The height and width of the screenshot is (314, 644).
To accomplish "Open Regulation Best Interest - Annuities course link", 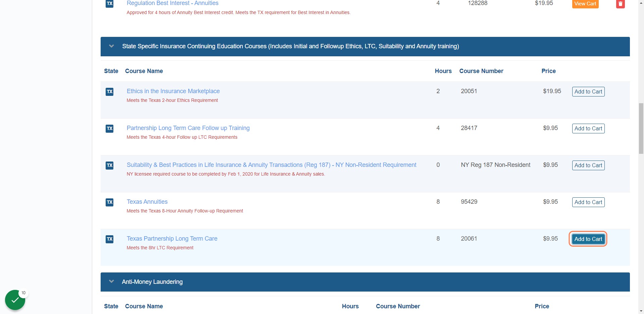I will (x=172, y=3).
